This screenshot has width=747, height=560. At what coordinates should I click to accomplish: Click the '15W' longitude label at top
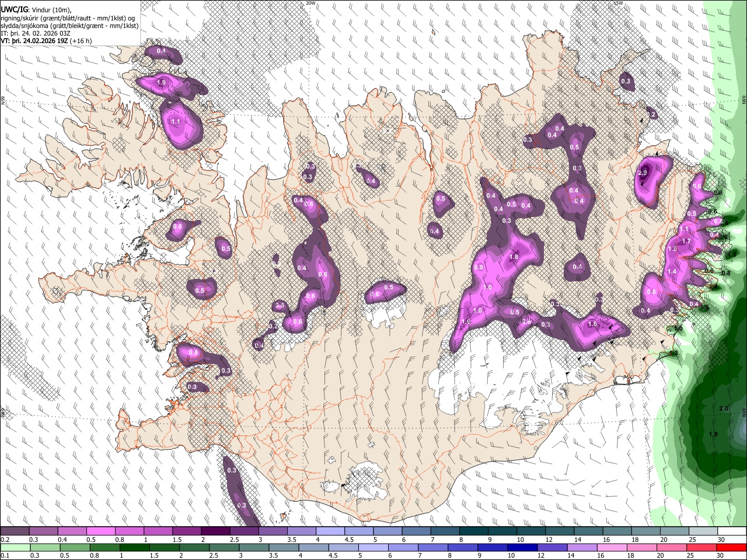[x=618, y=3]
